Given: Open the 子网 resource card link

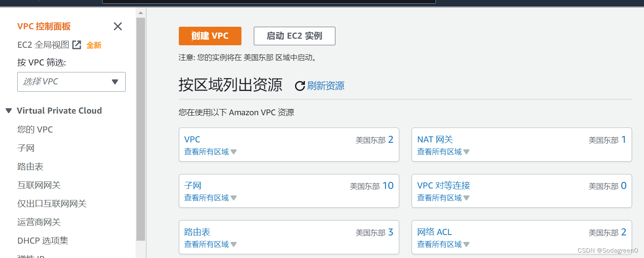Looking at the screenshot, I should (x=193, y=186).
